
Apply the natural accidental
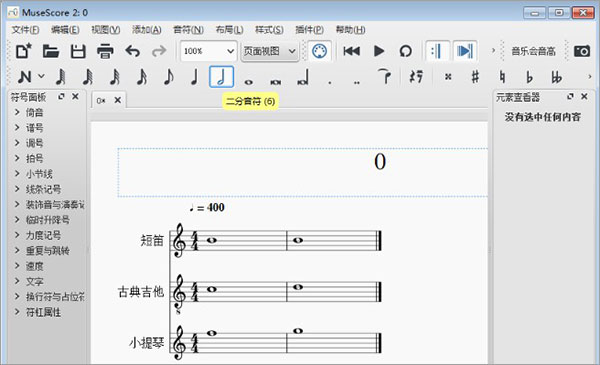(x=502, y=77)
